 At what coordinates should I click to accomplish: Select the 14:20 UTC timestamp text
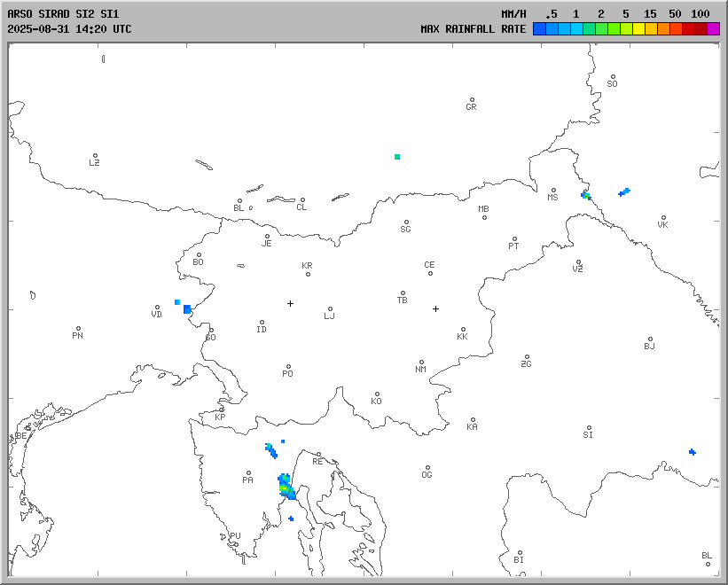[98, 29]
